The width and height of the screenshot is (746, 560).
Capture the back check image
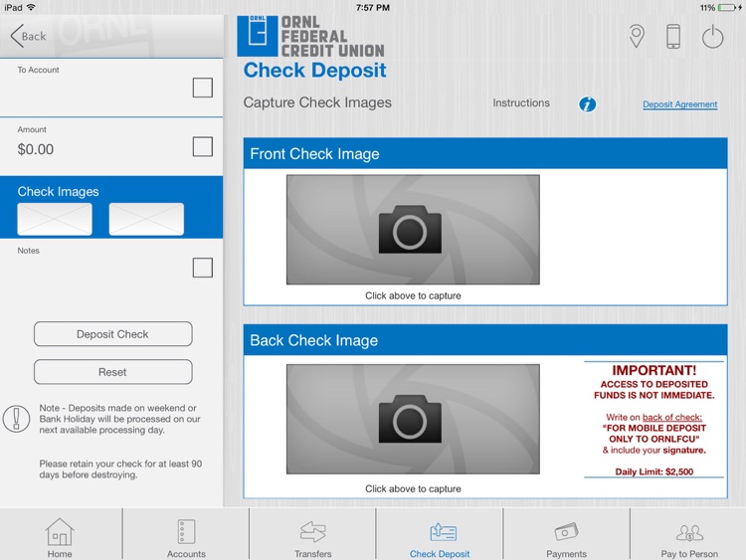coord(413,419)
